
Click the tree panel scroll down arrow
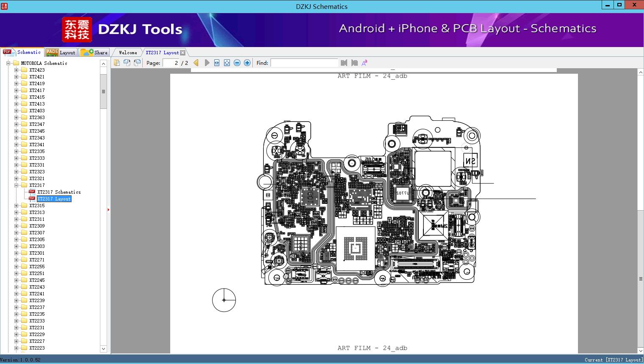point(103,349)
